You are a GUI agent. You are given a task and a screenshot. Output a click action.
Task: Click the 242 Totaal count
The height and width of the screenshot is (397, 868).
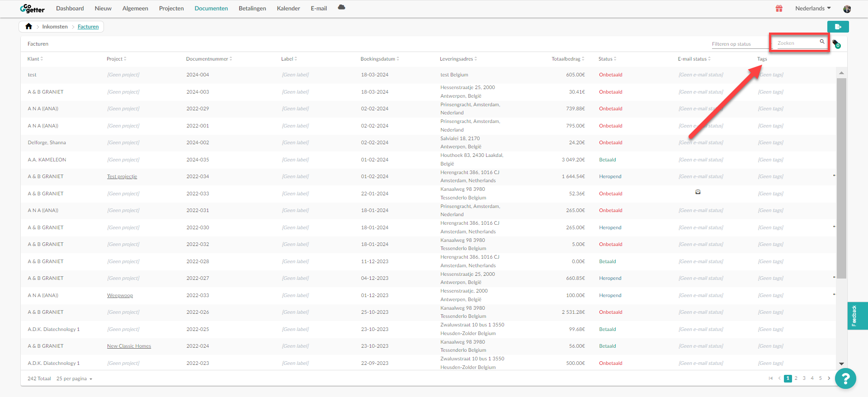[x=39, y=378]
